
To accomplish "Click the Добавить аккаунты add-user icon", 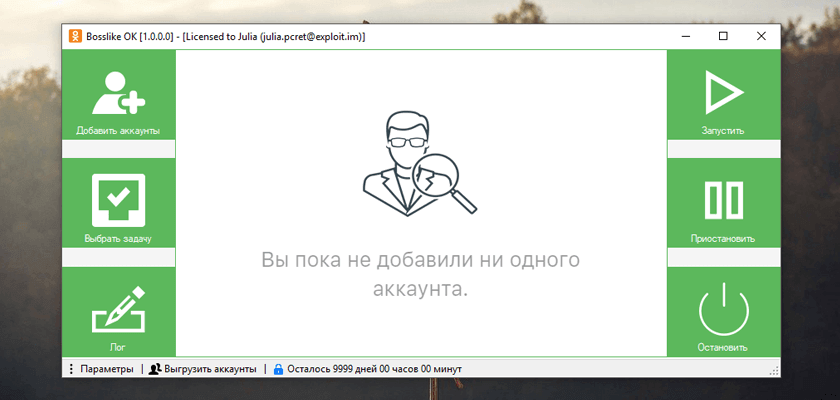I will click(118, 93).
